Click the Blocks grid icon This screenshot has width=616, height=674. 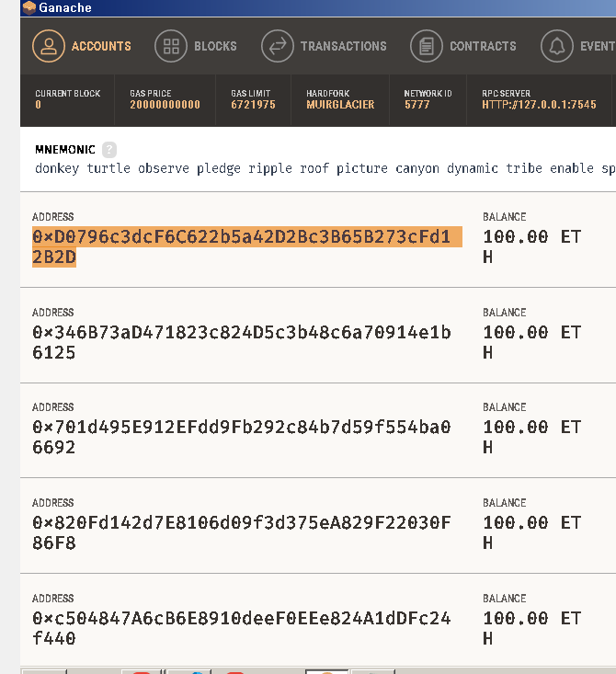click(x=171, y=46)
